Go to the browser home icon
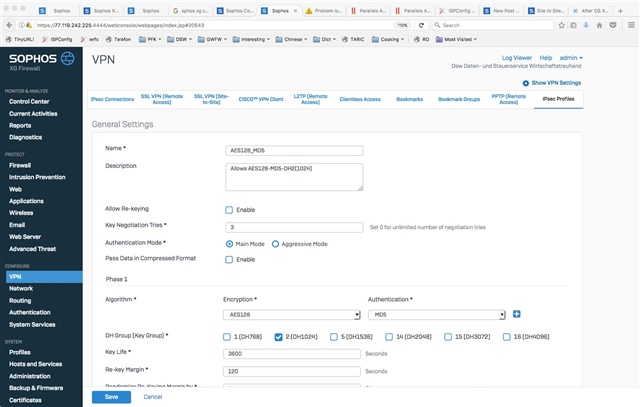The width and height of the screenshot is (640, 407). (x=600, y=25)
